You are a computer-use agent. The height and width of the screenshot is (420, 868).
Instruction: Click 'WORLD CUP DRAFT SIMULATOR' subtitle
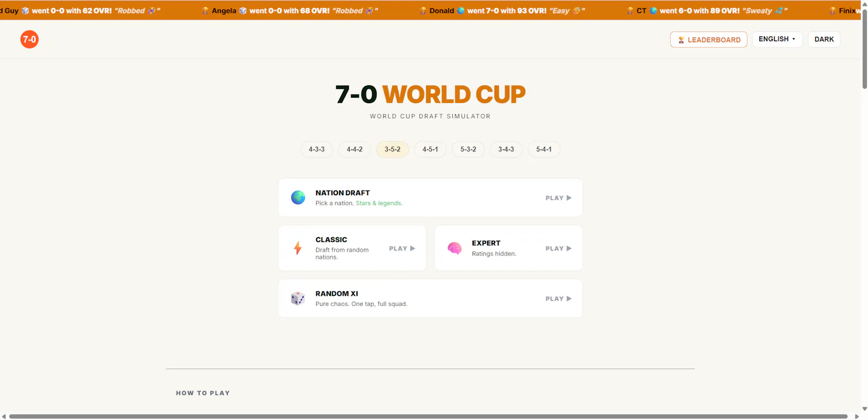(430, 116)
